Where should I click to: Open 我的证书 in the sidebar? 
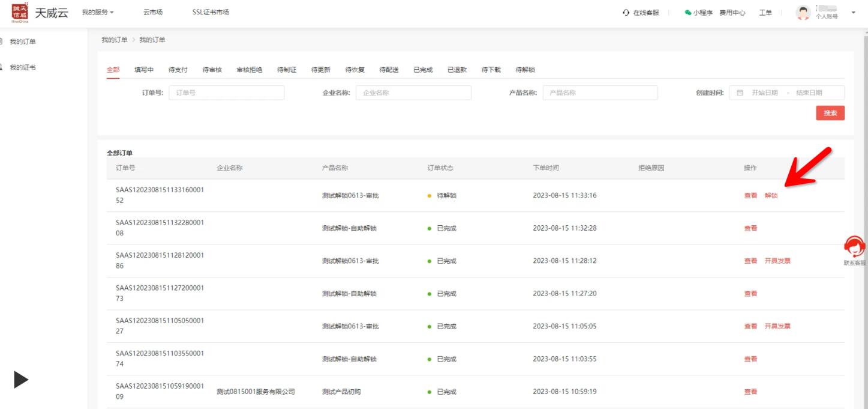pos(22,67)
